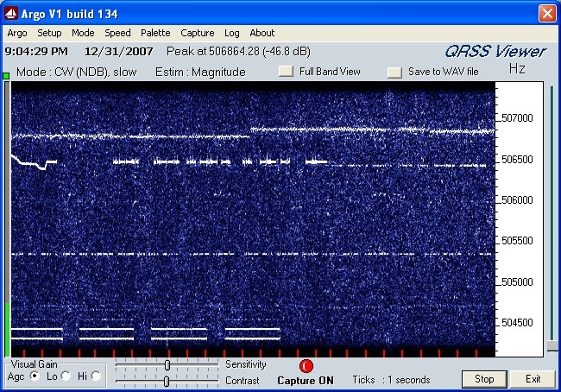This screenshot has height=392, width=561.
Task: Click the QRSS Viewer logo
Action: coord(495,52)
